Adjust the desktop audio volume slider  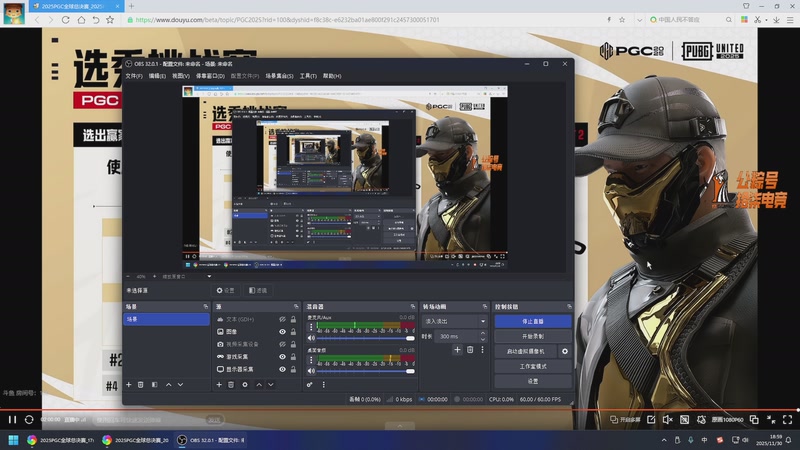click(x=363, y=371)
